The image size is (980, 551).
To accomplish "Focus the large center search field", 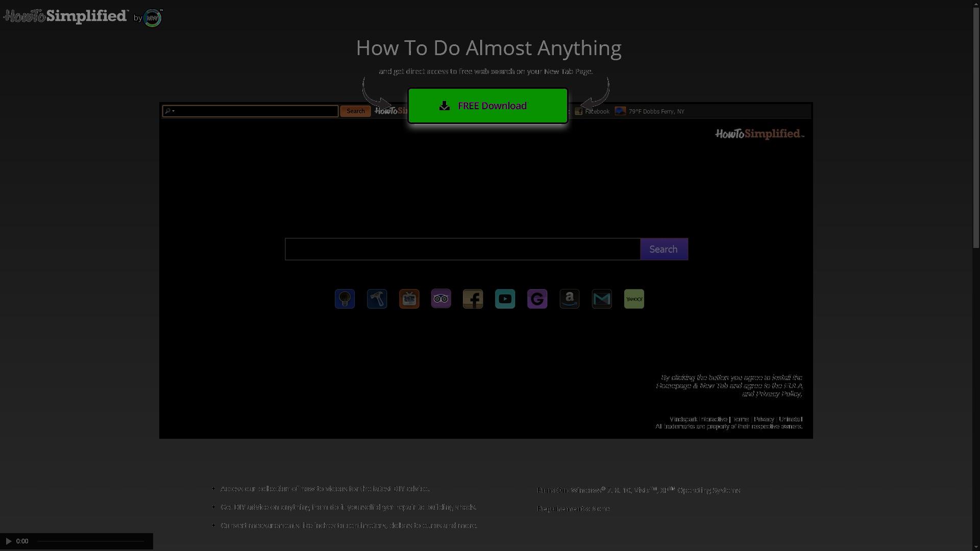I will (x=462, y=249).
